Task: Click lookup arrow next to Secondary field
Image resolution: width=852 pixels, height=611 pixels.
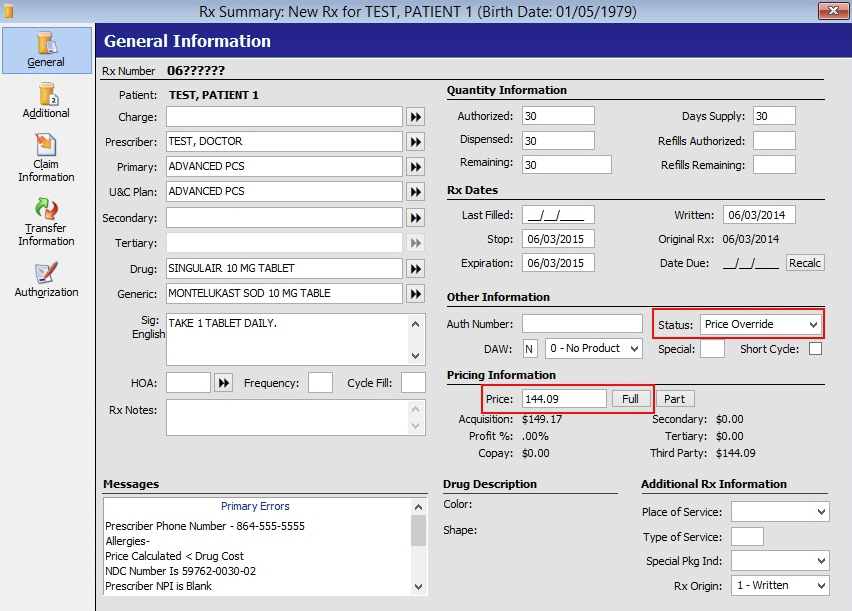Action: pos(416,218)
